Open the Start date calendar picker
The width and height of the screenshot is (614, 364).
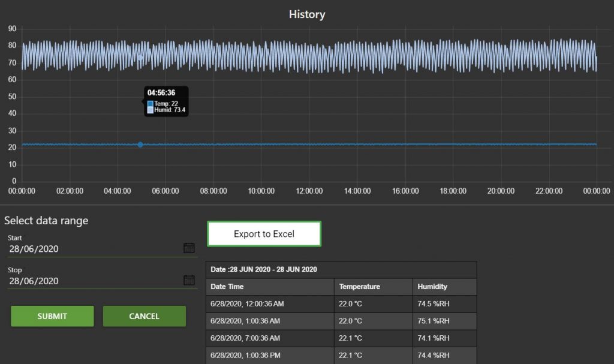[x=189, y=248]
